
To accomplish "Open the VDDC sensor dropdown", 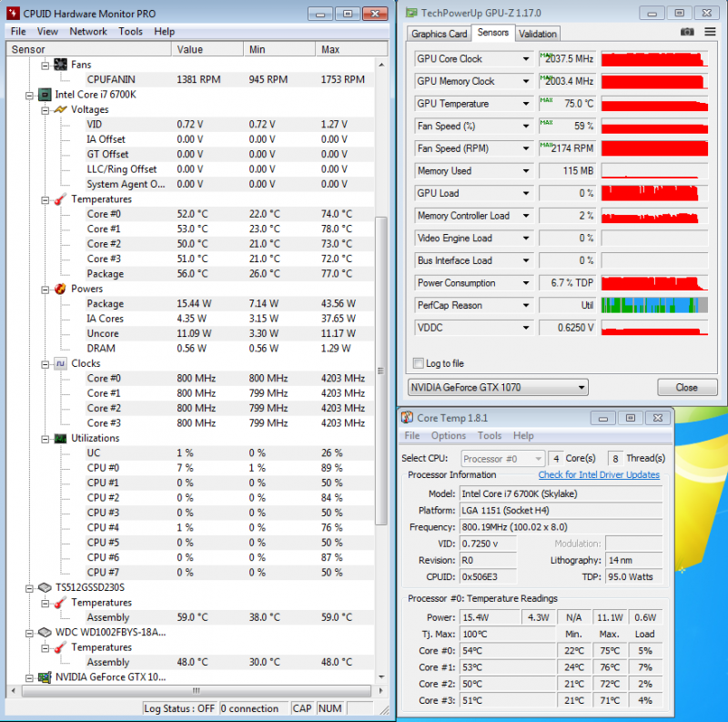I will (526, 328).
